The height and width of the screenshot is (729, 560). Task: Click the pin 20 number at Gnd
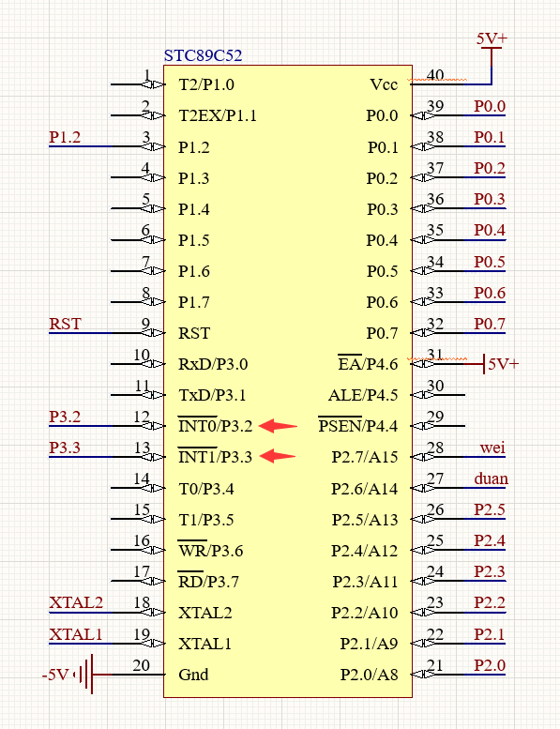(x=142, y=665)
